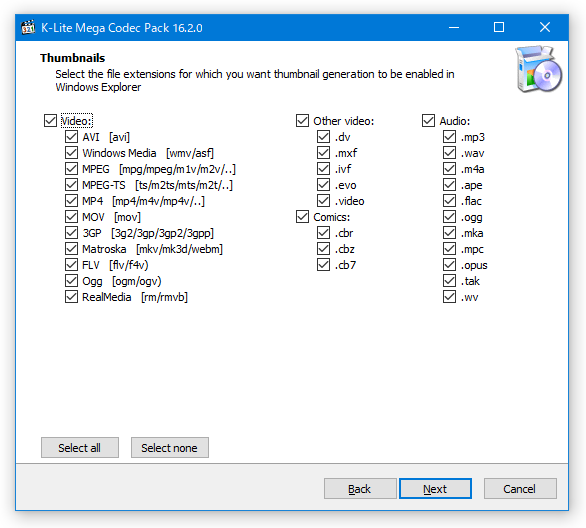Toggle the .mxf checkbox
The height and width of the screenshot is (528, 586).
324,153
